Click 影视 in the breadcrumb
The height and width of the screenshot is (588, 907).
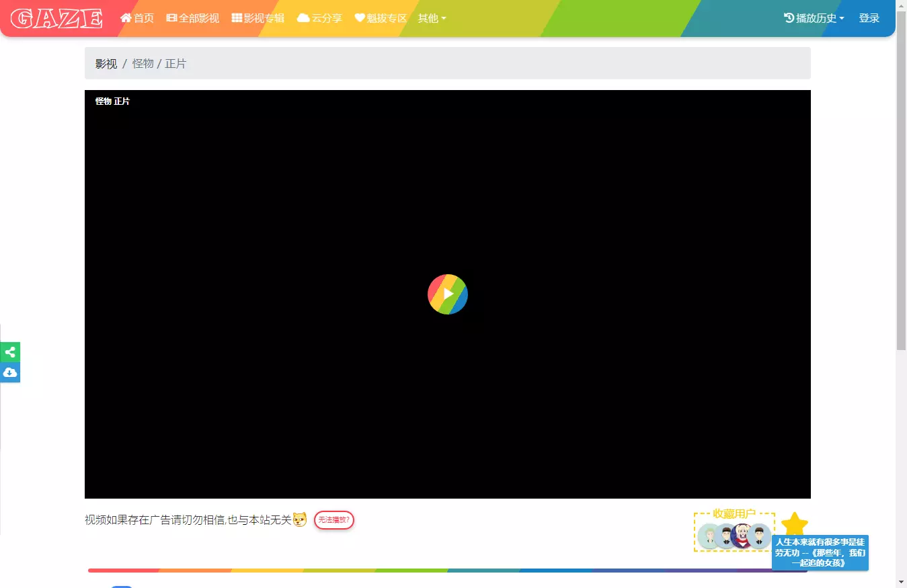point(106,64)
